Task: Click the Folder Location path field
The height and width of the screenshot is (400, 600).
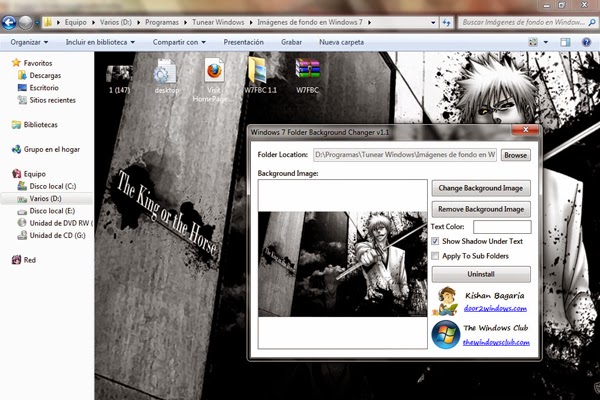Action: pyautogui.click(x=405, y=155)
